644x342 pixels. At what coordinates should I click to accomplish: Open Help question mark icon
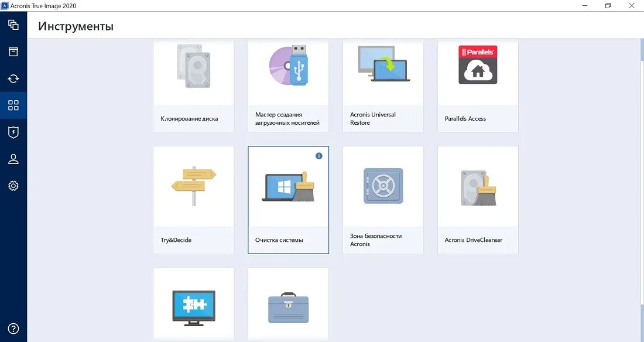pos(13,329)
